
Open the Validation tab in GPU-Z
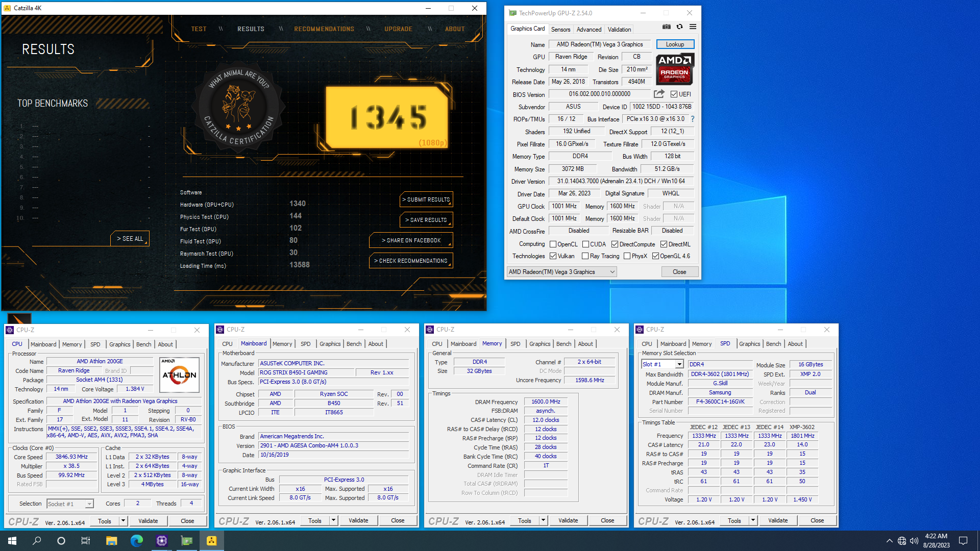tap(619, 30)
